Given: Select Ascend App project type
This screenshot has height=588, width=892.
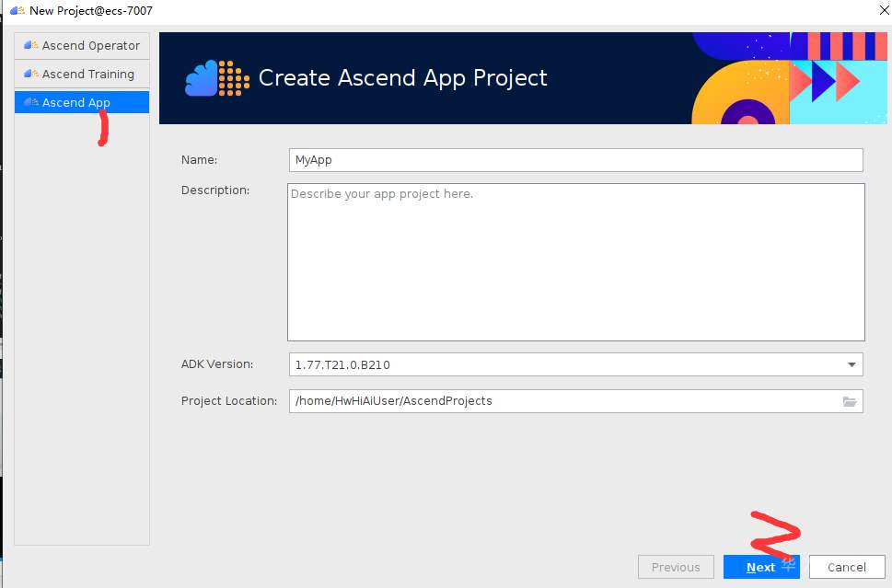Looking at the screenshot, I should click(x=82, y=102).
